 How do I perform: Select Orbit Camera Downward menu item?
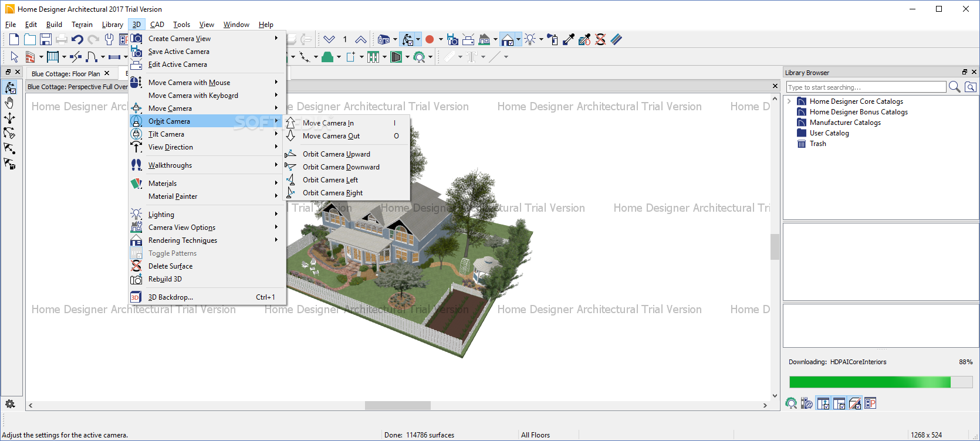click(x=346, y=167)
